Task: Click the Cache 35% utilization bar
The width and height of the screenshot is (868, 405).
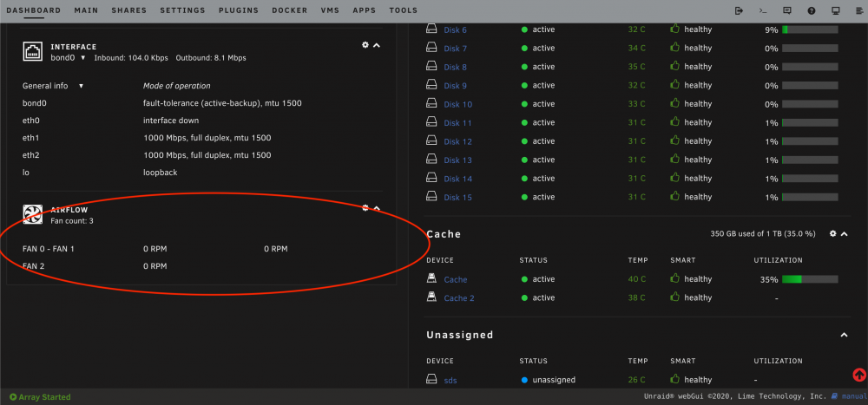Action: click(x=810, y=279)
